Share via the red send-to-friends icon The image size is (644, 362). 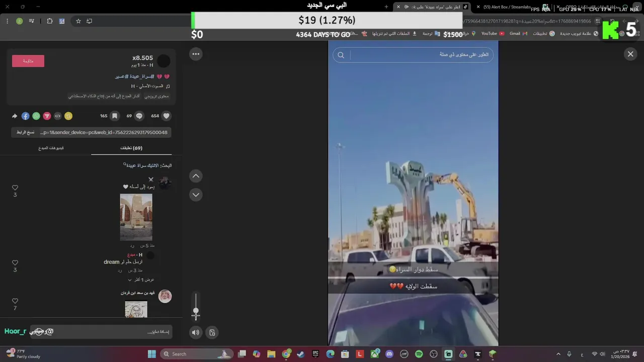pyautogui.click(x=47, y=116)
